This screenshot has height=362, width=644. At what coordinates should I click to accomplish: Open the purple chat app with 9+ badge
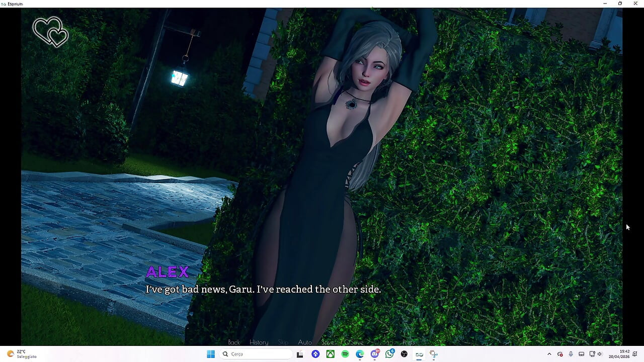click(x=375, y=354)
